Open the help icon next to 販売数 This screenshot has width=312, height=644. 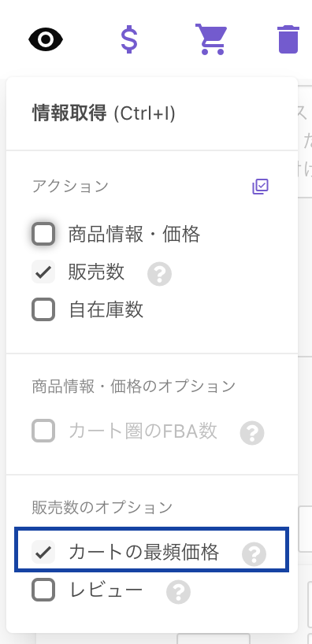159,274
